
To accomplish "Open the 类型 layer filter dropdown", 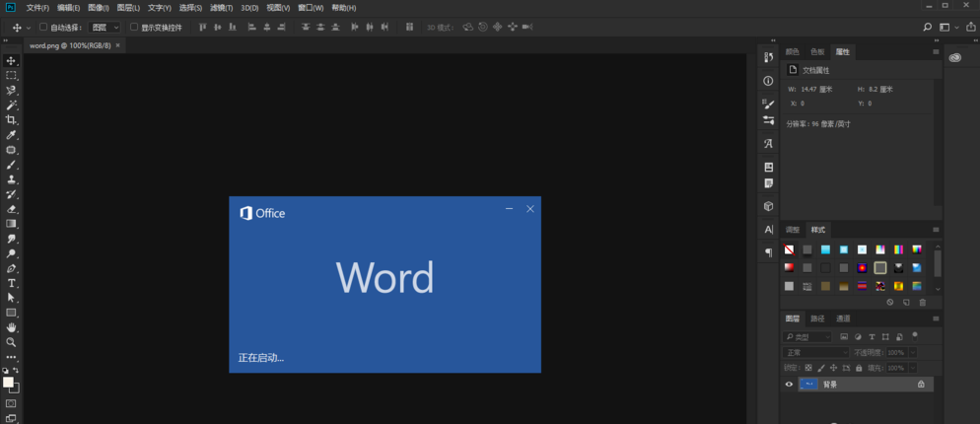I will (807, 337).
